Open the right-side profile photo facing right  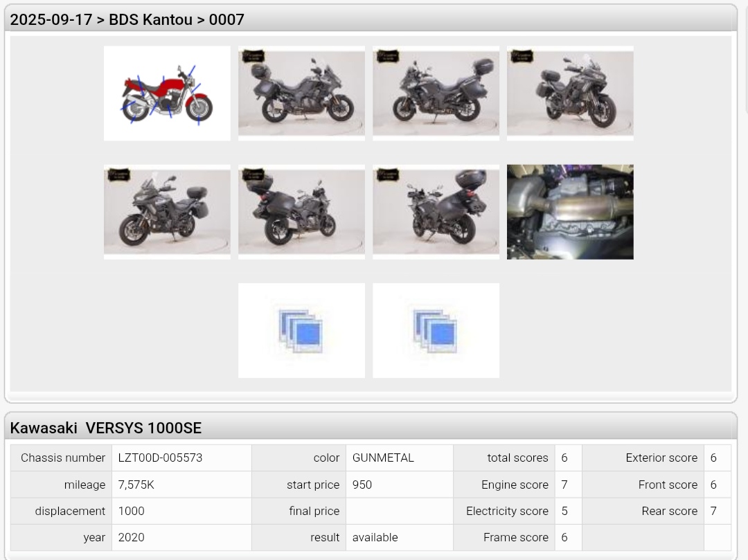tap(301, 93)
